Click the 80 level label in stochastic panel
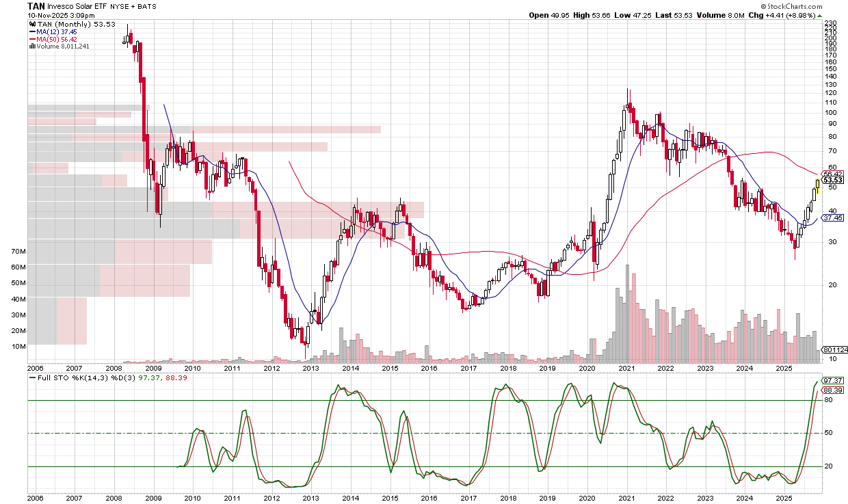This screenshot has width=848, height=504. pyautogui.click(x=827, y=399)
